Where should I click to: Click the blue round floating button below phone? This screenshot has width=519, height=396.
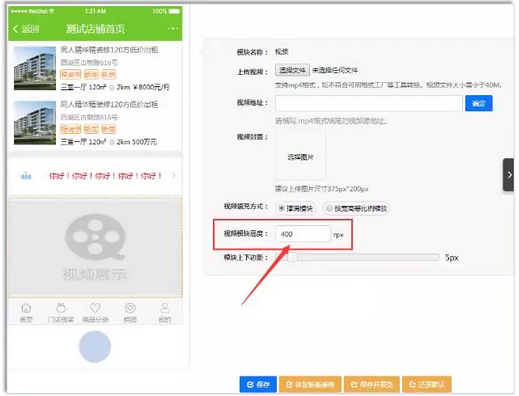click(x=95, y=347)
